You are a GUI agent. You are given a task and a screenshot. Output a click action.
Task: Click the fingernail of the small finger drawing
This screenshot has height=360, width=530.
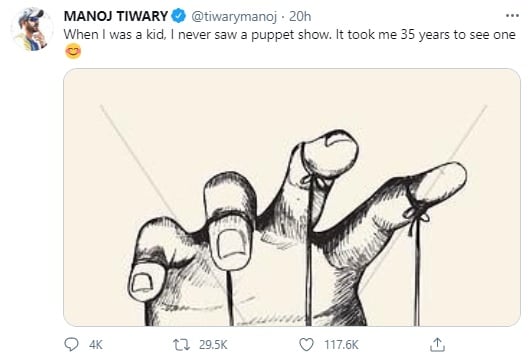[x=142, y=282]
